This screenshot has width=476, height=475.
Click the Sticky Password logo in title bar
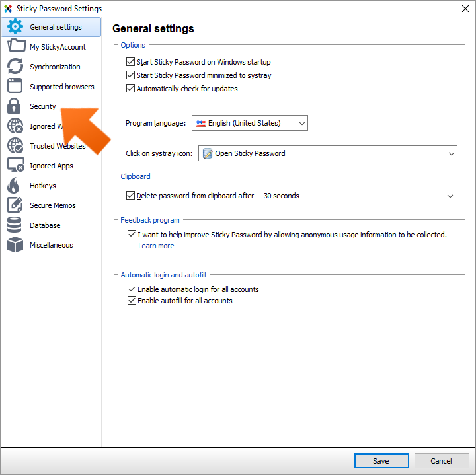[8, 9]
